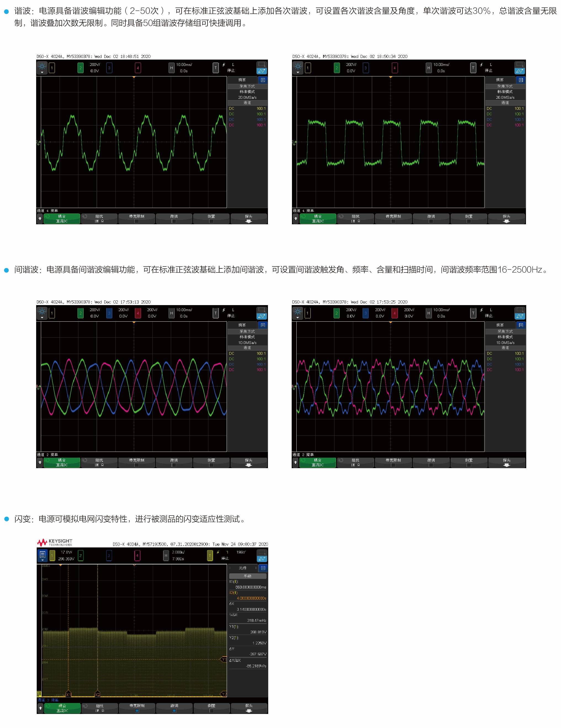Click the 探头 softkey in the 17:53:25 screenshot
The height and width of the screenshot is (728, 561).
tap(507, 462)
